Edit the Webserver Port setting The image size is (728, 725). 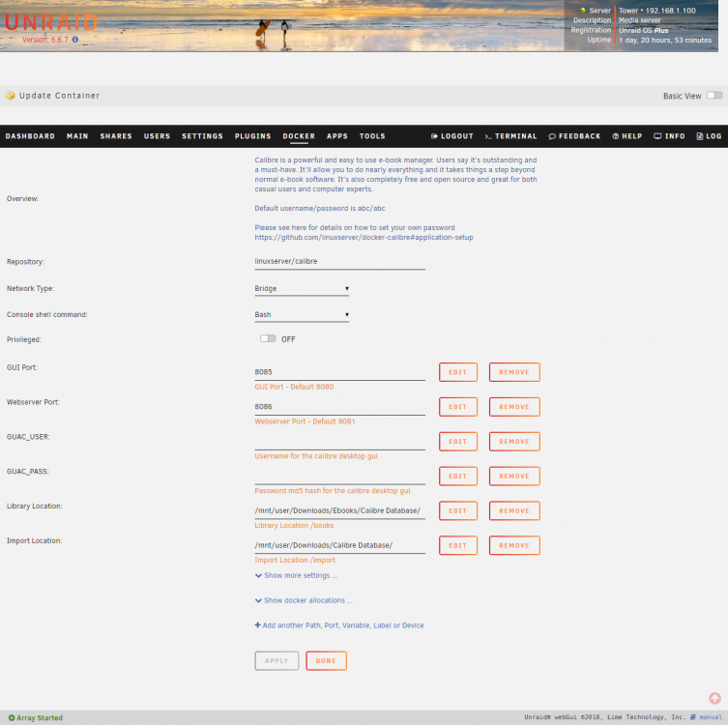pos(458,407)
